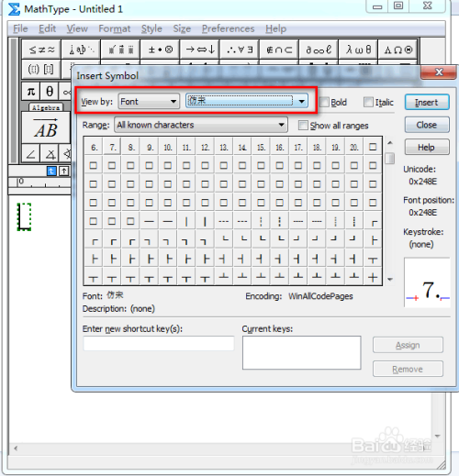This screenshot has height=476, width=459.
Task: Open the Format menu
Action: 115,28
